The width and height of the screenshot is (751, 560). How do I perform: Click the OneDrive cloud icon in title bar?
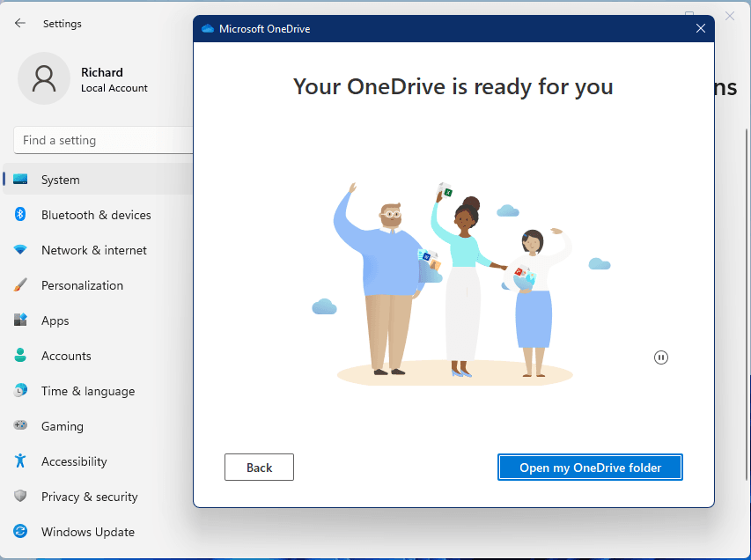point(208,29)
